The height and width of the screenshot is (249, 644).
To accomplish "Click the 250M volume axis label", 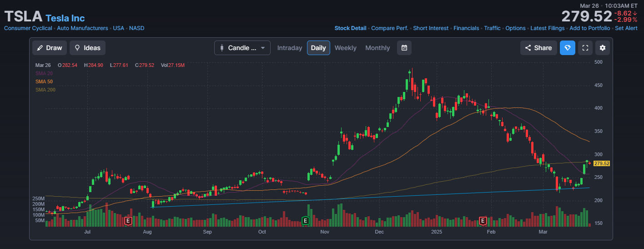I will click(x=38, y=199).
